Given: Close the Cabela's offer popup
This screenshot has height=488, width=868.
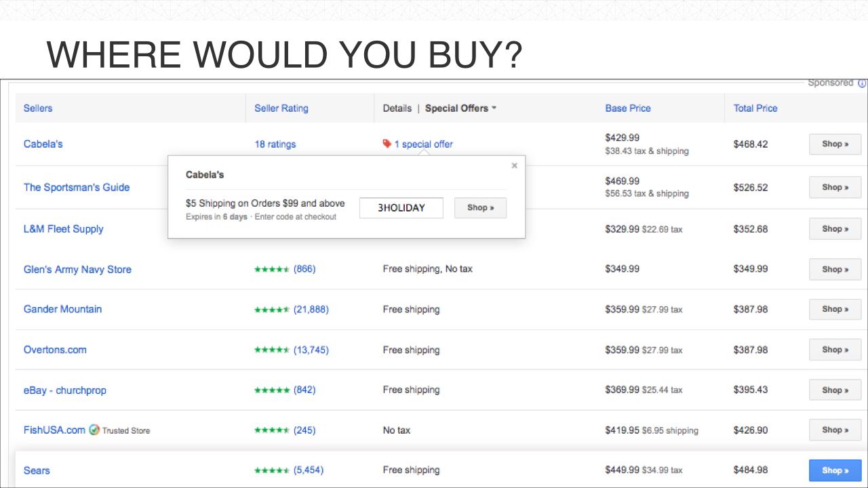Looking at the screenshot, I should (514, 165).
